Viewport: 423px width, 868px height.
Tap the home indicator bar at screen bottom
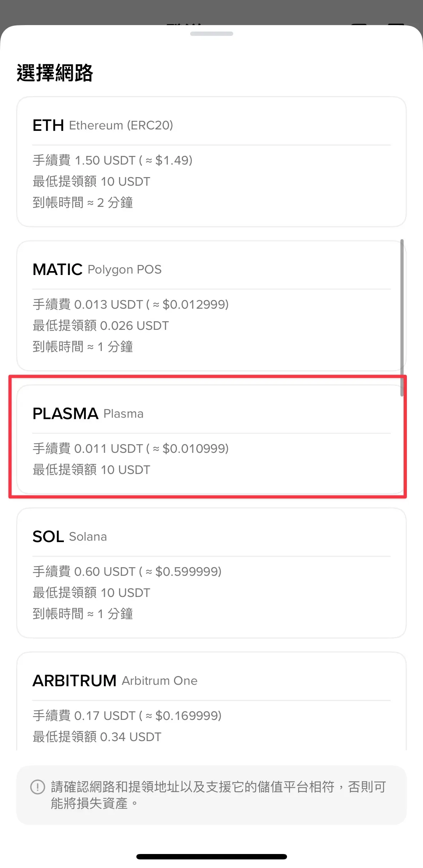tap(211, 856)
